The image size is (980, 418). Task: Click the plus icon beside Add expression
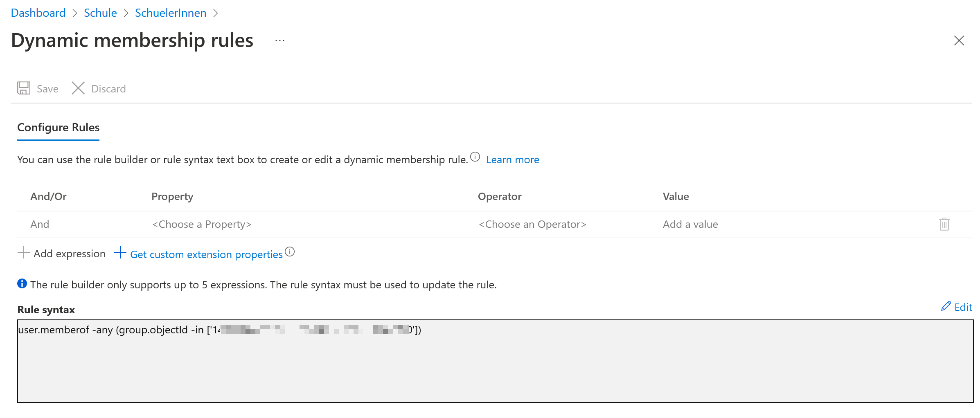point(24,253)
